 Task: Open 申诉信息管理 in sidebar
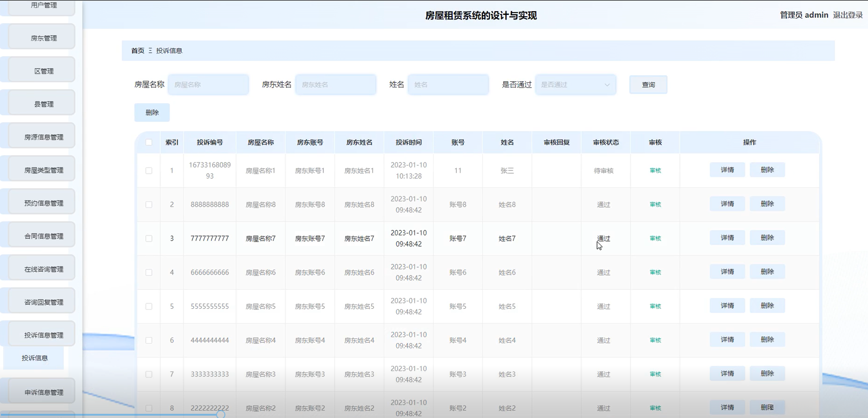(44, 392)
